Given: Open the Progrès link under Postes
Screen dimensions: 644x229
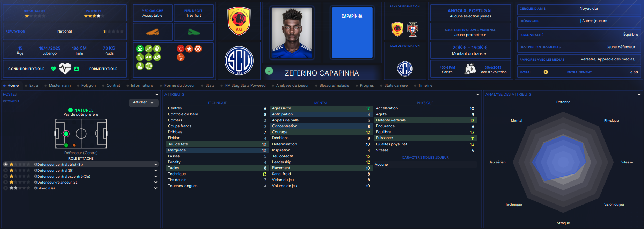Looking at the screenshot, I should [x=11, y=101].
